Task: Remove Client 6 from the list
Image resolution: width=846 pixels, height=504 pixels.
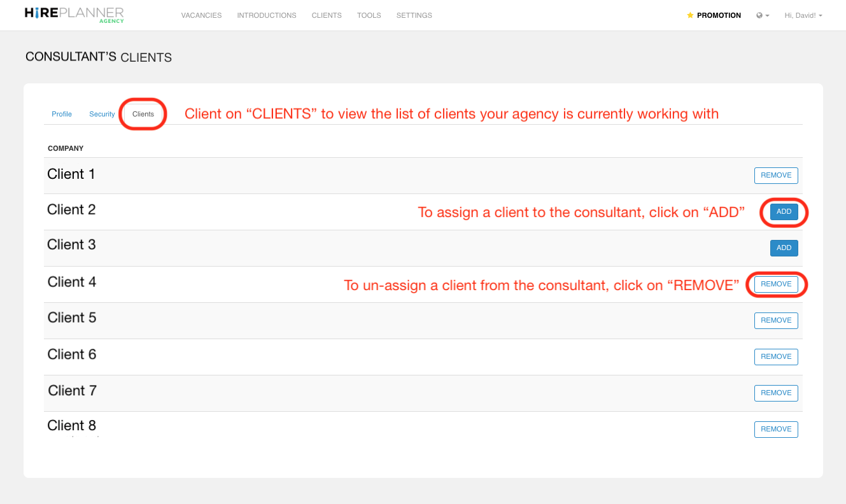Action: tap(776, 357)
